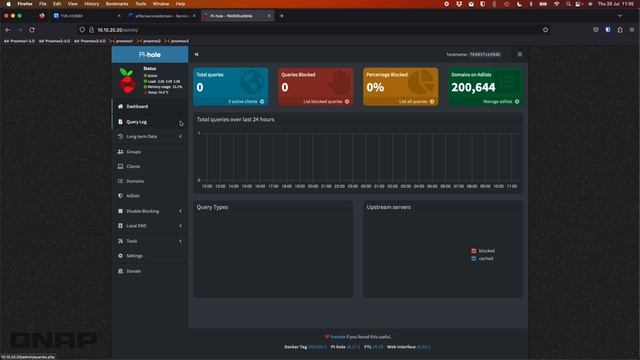Screen dimensions: 640x360
Task: Go back in Firefox
Action: click(8, 30)
